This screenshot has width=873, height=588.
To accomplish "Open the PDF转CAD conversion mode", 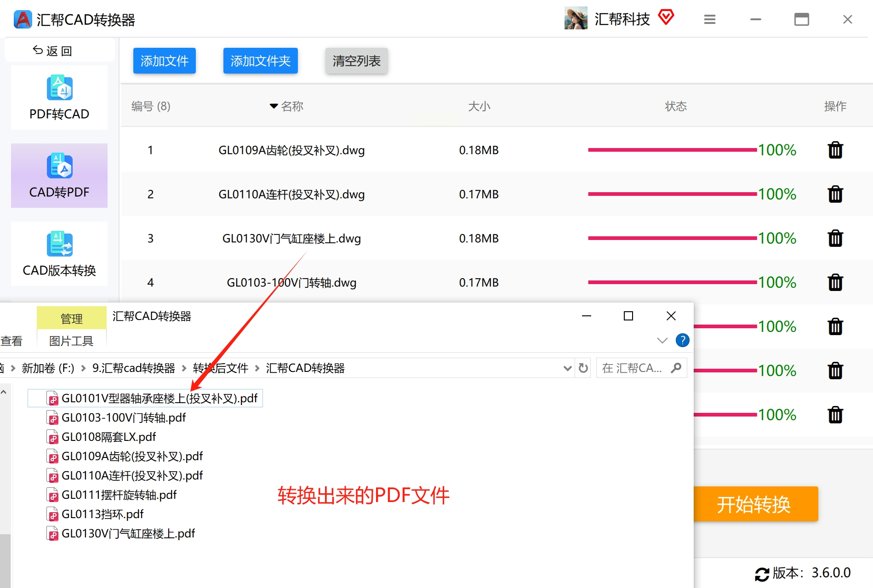I will [x=59, y=97].
